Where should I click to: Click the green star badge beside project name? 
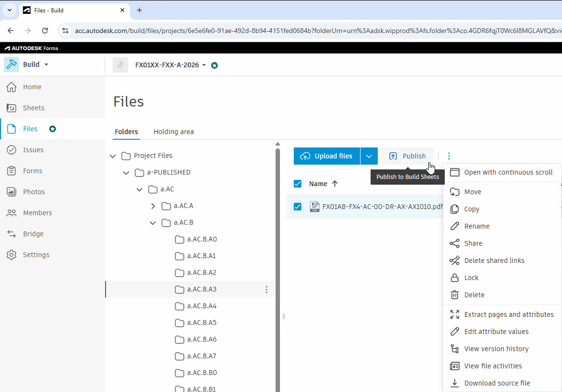click(214, 65)
